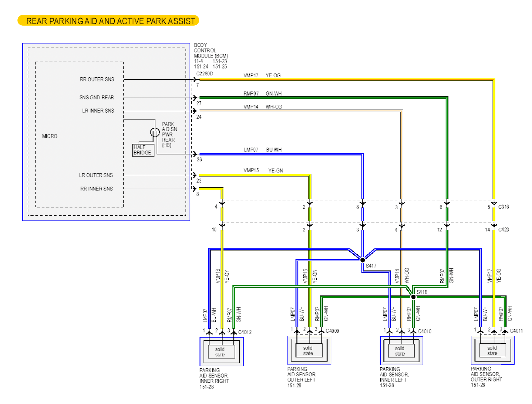Screen dimensions: 532x404
Task: Click the park aid power circle symbol
Action: pos(155,132)
